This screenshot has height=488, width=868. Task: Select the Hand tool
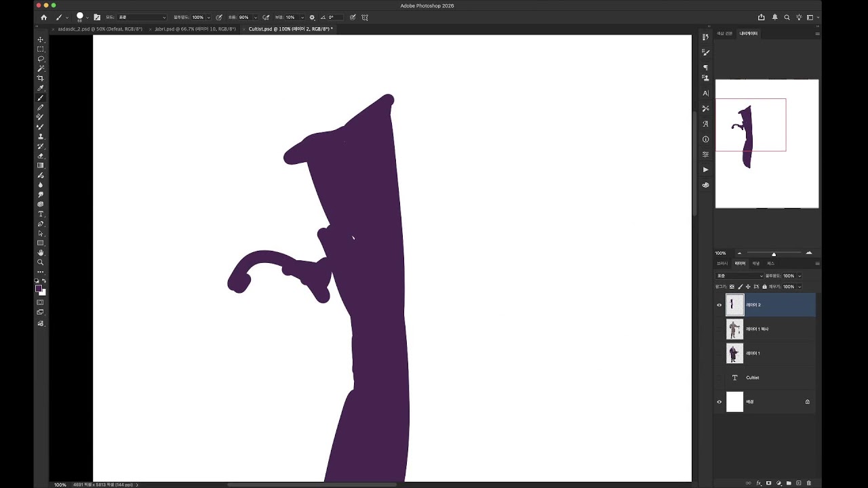pos(40,252)
